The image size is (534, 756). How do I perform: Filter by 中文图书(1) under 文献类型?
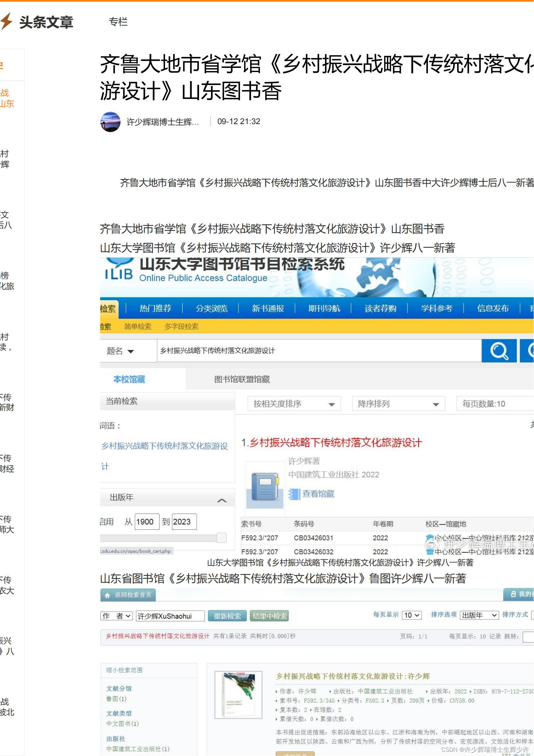tap(122, 724)
